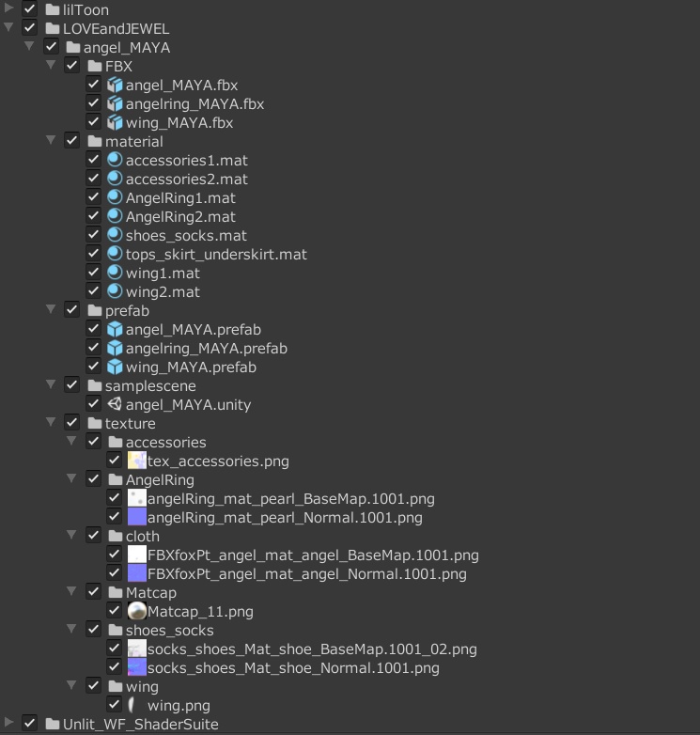Click the accessories2.mat material icon

tap(115, 179)
